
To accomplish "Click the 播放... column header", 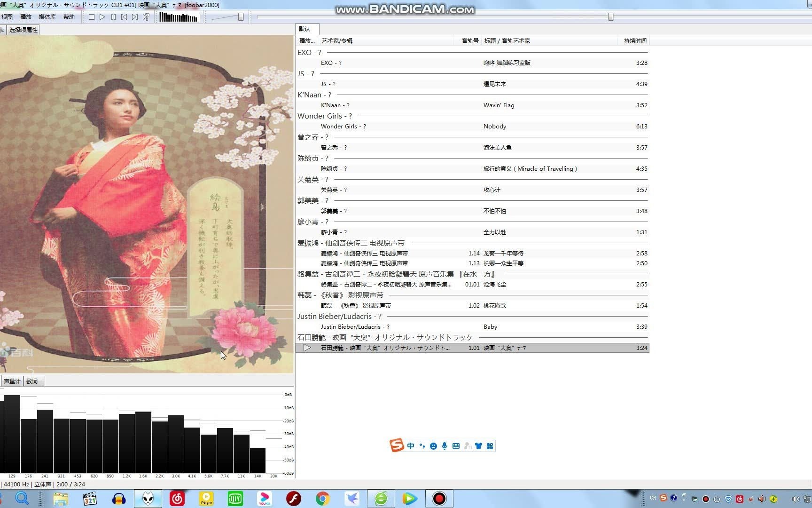I will (307, 41).
